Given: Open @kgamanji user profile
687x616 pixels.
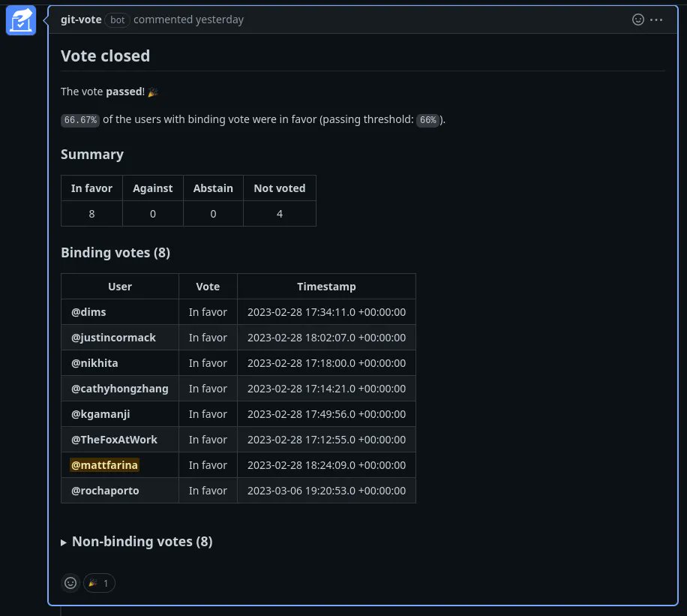Looking at the screenshot, I should 100,414.
